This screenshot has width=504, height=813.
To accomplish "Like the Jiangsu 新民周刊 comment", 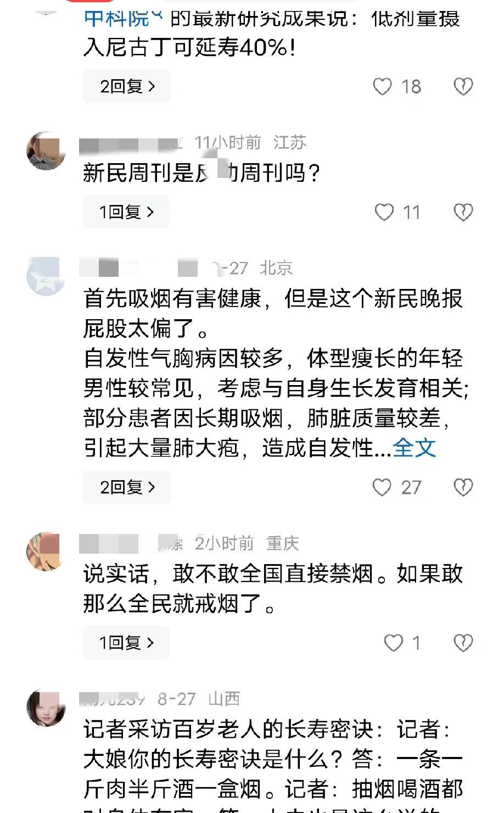I will click(384, 213).
